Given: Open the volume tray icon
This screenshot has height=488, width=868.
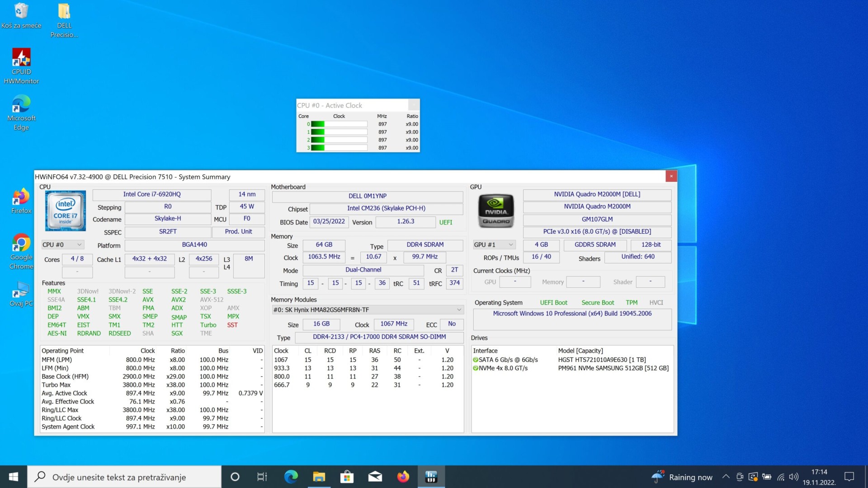Looking at the screenshot, I should [793, 477].
